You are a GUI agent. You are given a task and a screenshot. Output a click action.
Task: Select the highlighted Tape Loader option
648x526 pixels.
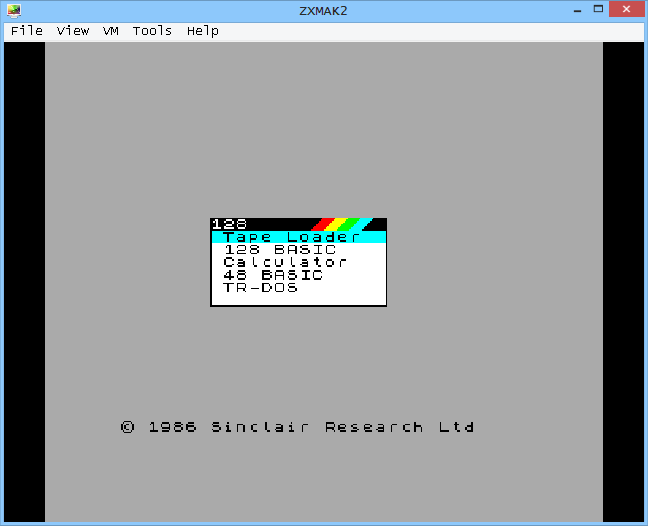click(x=291, y=237)
